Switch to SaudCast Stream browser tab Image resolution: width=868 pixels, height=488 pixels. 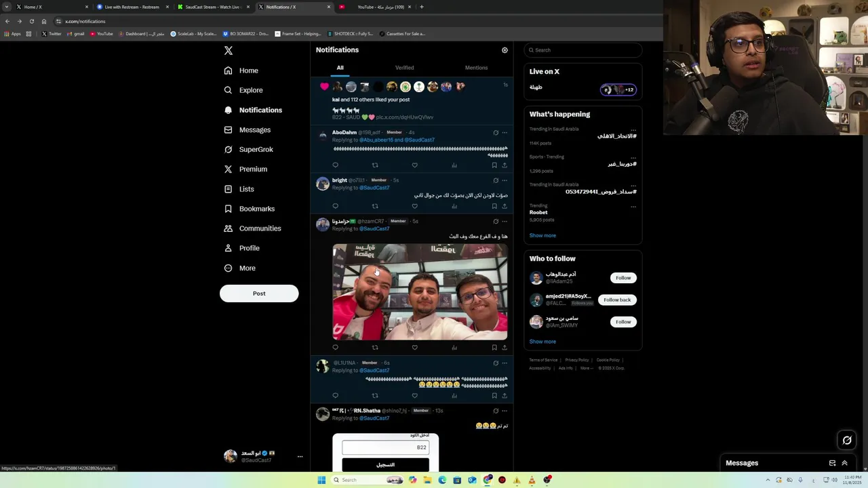213,7
